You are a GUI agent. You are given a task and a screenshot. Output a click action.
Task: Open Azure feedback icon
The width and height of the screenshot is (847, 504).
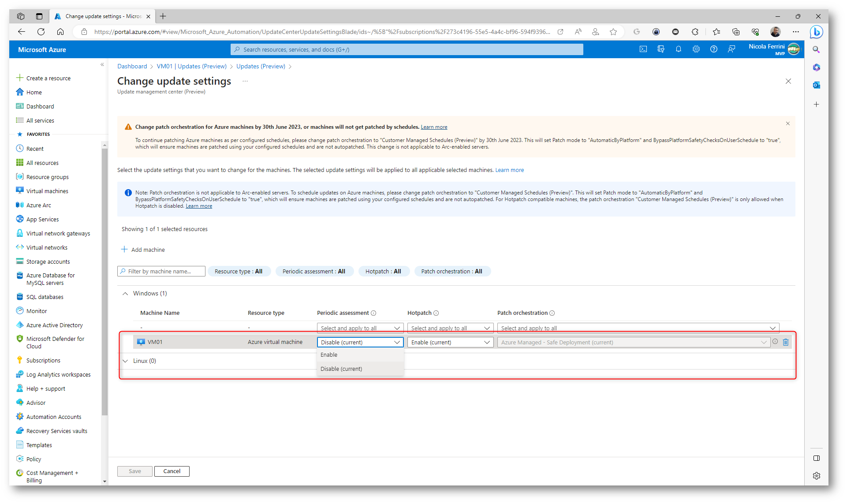click(x=731, y=49)
